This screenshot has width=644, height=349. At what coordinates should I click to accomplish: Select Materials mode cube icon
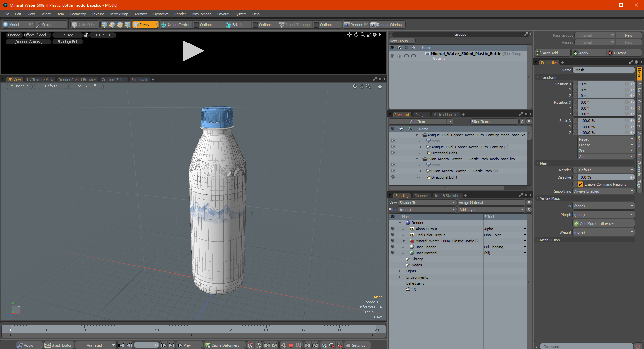tap(127, 25)
